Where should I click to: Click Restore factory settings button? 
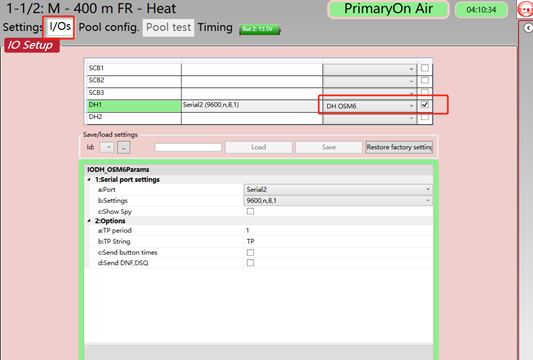point(399,147)
